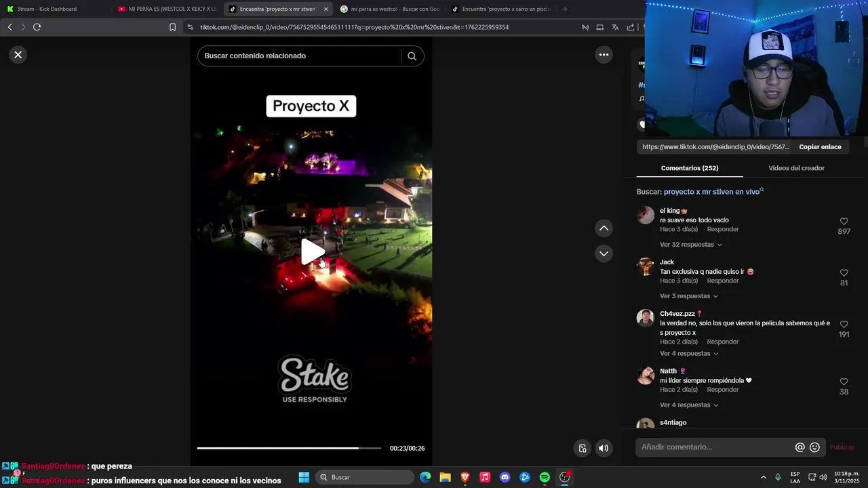The width and height of the screenshot is (868, 488).
Task: Click the TikTok URL in address bar
Action: (x=354, y=27)
